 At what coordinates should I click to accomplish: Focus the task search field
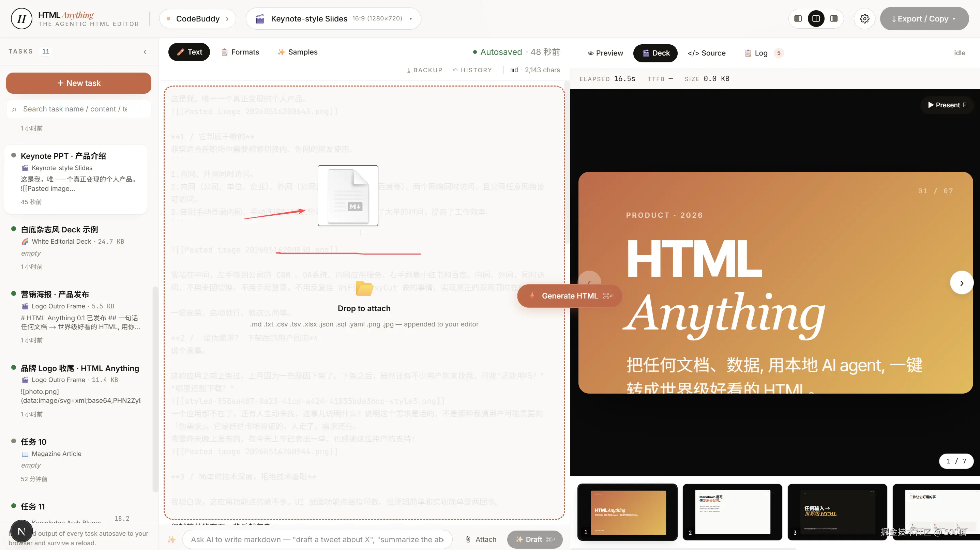79,109
